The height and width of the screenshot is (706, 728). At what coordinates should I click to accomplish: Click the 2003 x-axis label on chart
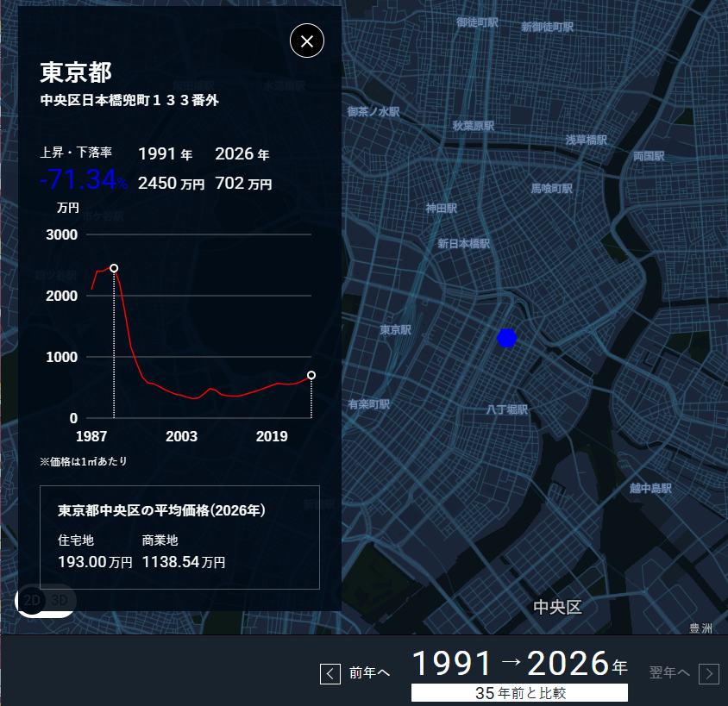(181, 436)
